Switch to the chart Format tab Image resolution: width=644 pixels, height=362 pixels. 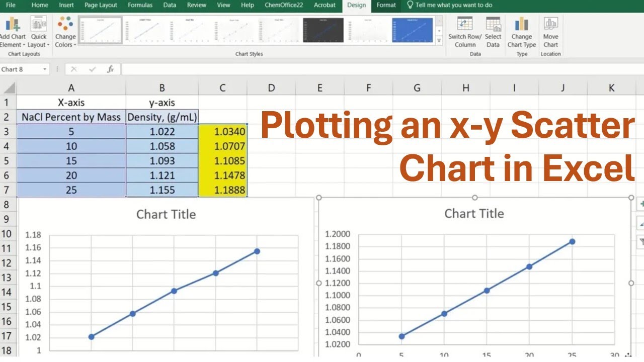coord(386,5)
